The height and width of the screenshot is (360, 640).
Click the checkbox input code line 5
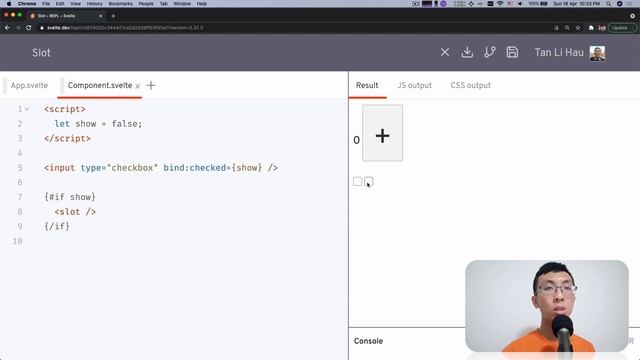point(161,168)
